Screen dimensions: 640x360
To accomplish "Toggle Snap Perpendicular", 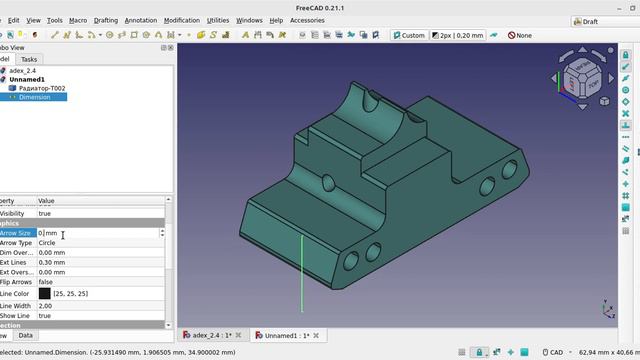I will tap(625, 125).
